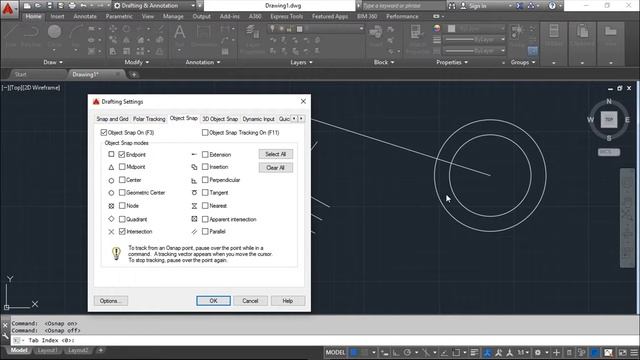Click Save in the quick access toolbar
The image size is (640, 360).
pos(49,6)
